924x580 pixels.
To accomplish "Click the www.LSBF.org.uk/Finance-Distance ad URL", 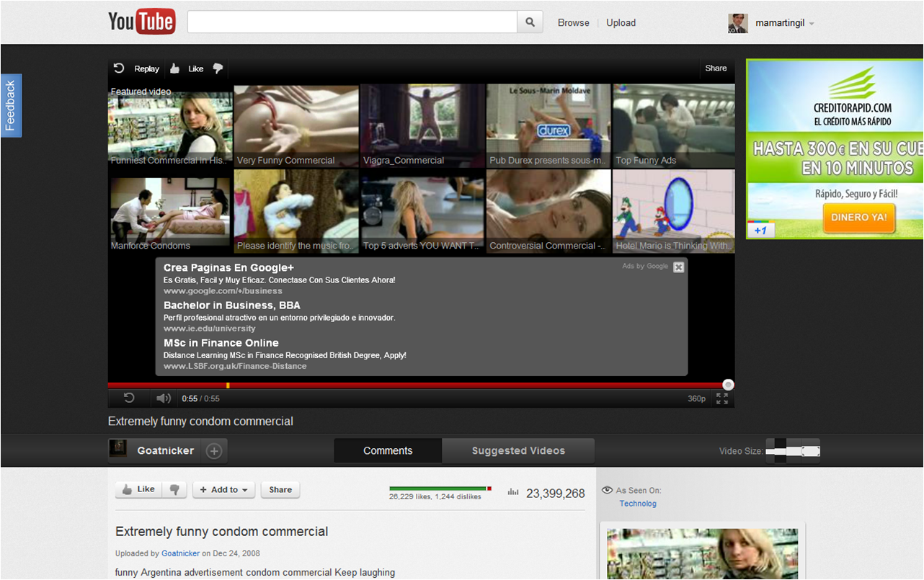I will (235, 366).
